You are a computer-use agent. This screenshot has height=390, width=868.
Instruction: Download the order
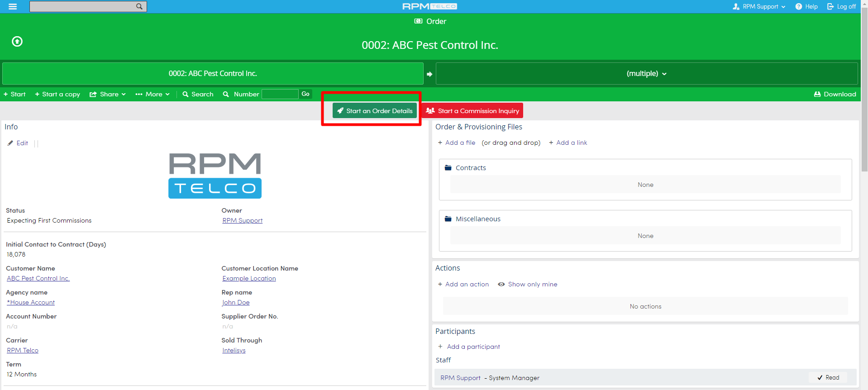pos(835,94)
